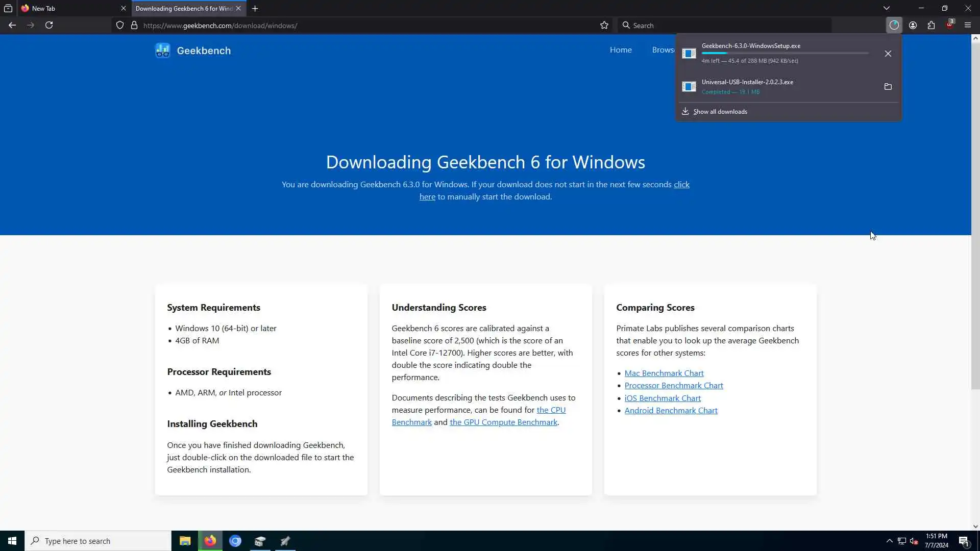The width and height of the screenshot is (980, 551).
Task: Open the Processor Benchmark Chart link
Action: click(x=673, y=385)
